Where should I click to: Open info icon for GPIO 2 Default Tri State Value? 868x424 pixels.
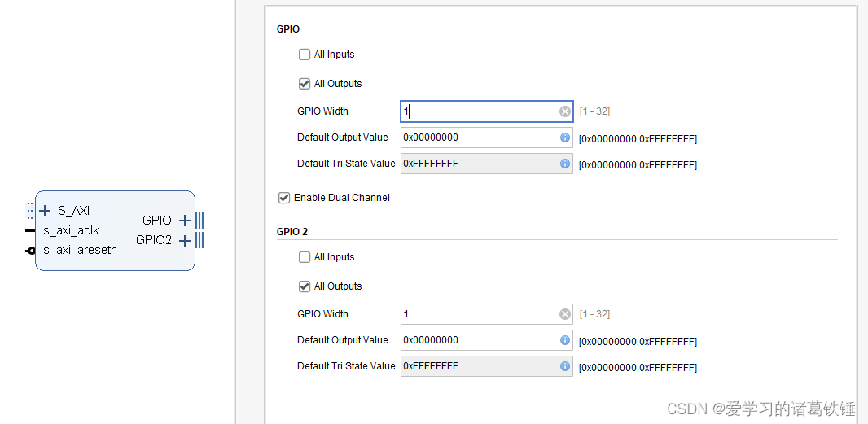tap(564, 366)
